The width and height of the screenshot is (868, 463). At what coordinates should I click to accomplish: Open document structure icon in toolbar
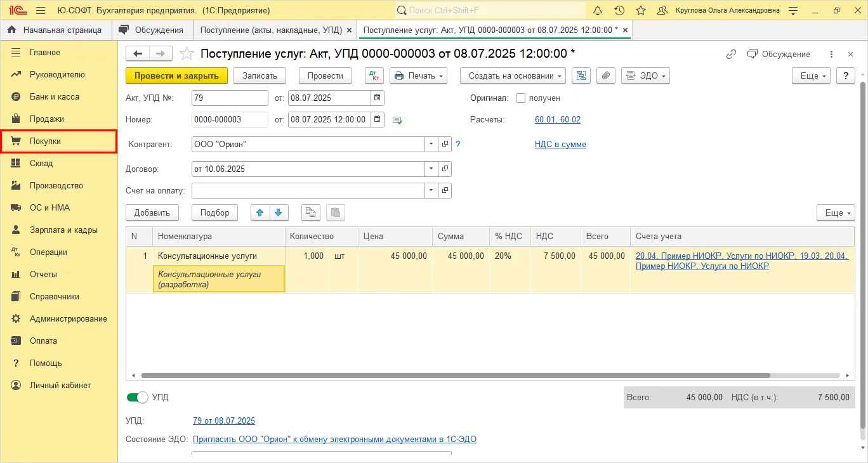[581, 75]
